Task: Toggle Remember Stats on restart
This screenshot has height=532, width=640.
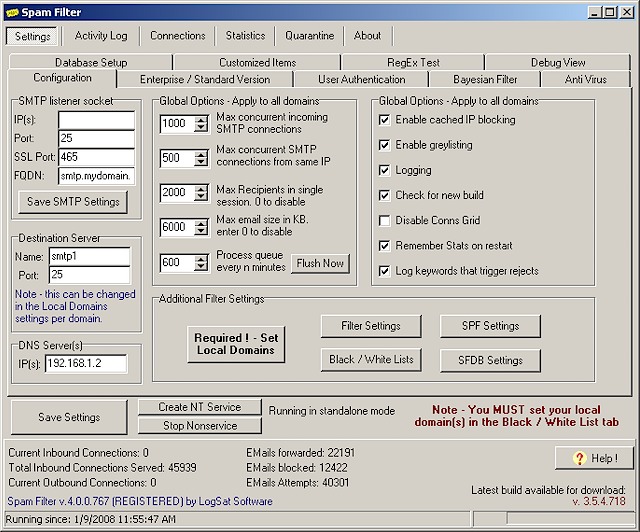Action: (x=384, y=246)
